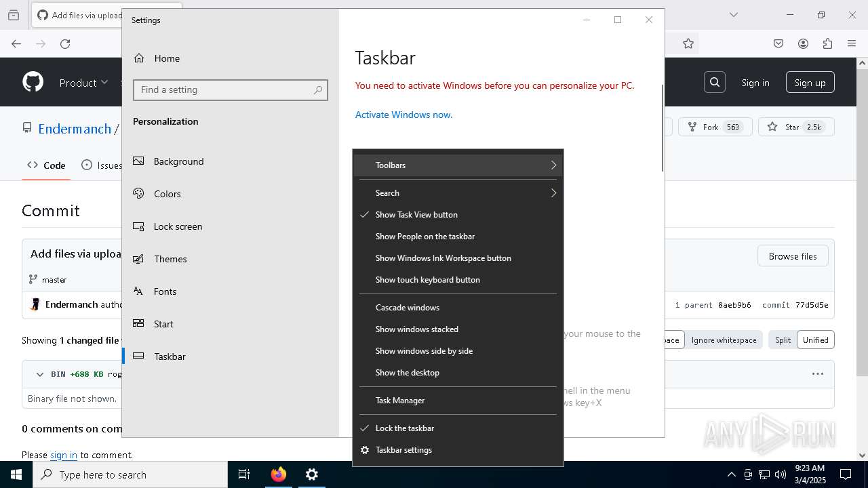Open Firefox hamburger application menu
Image resolution: width=868 pixels, height=488 pixels.
point(852,43)
